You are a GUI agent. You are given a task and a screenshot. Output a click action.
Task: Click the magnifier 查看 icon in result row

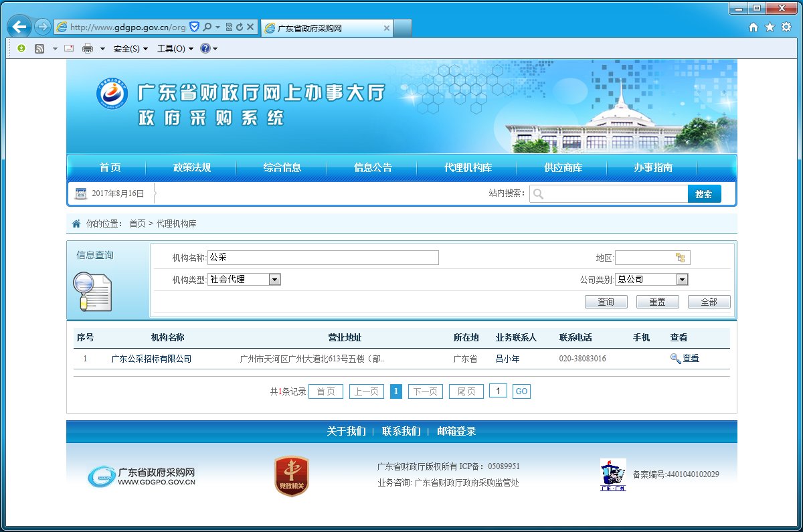[675, 359]
